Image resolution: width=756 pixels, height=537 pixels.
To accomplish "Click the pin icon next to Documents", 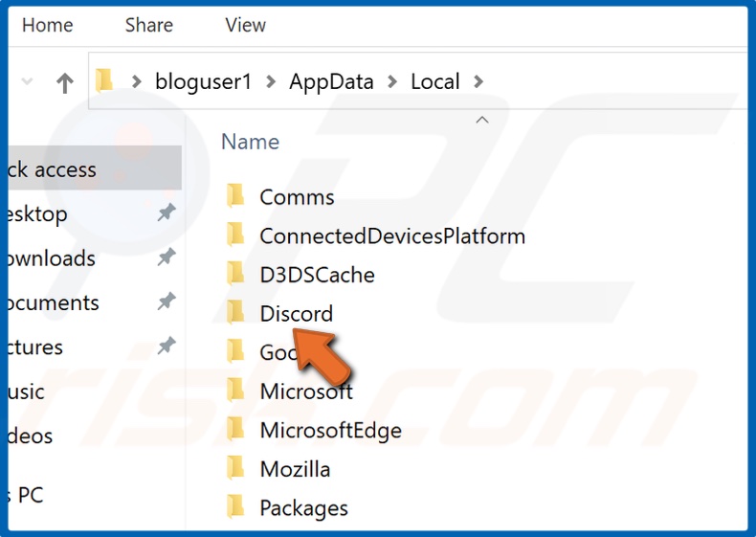I will tap(167, 302).
